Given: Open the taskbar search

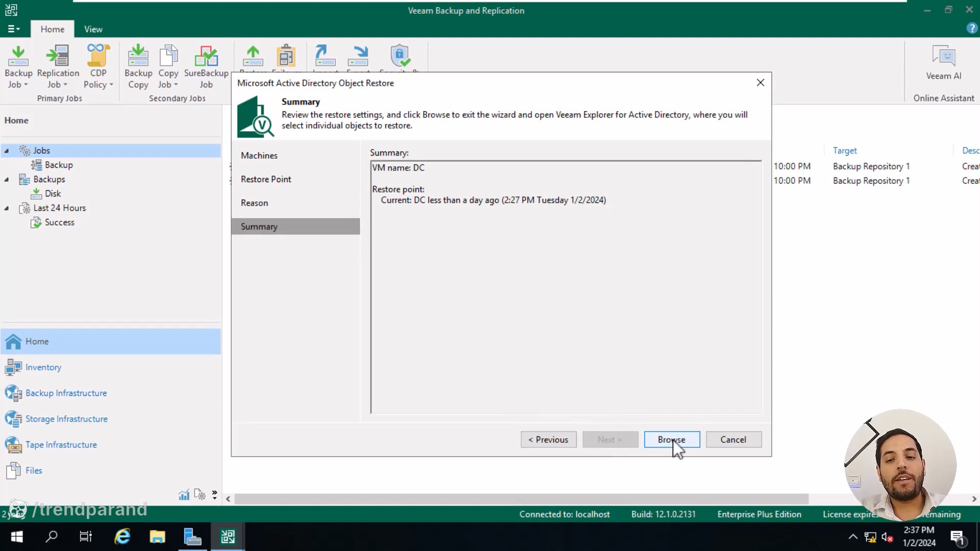Looking at the screenshot, I should coord(52,537).
